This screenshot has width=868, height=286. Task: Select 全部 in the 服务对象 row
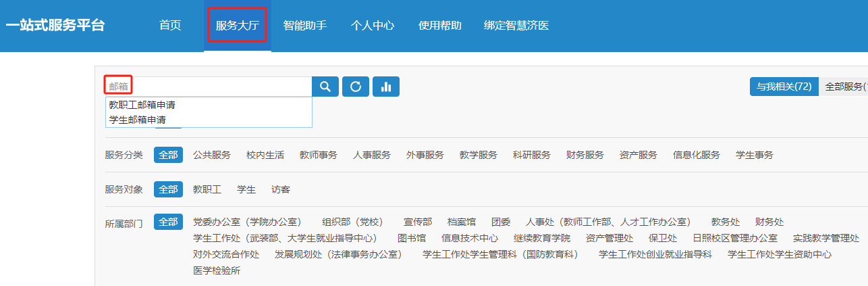[168, 189]
